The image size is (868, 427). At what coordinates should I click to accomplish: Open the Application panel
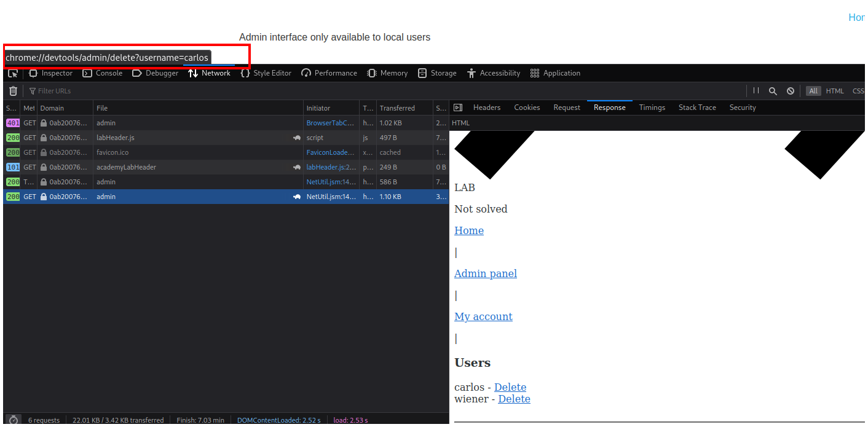click(555, 73)
